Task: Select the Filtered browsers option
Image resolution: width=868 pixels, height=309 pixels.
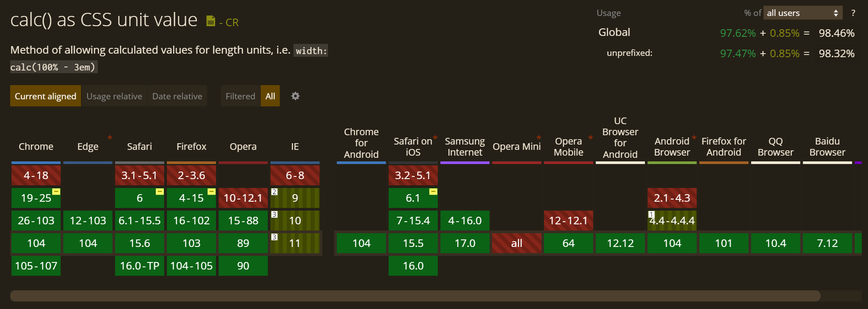Action: 240,96
